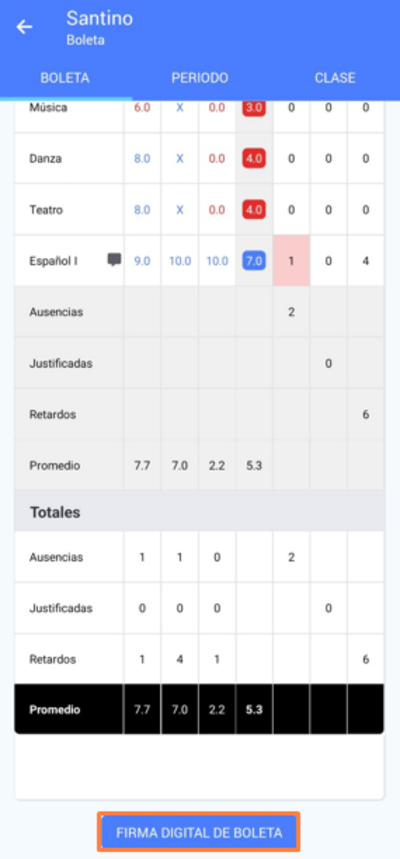Select the CLASE tab
The image size is (400, 859).
(x=335, y=78)
